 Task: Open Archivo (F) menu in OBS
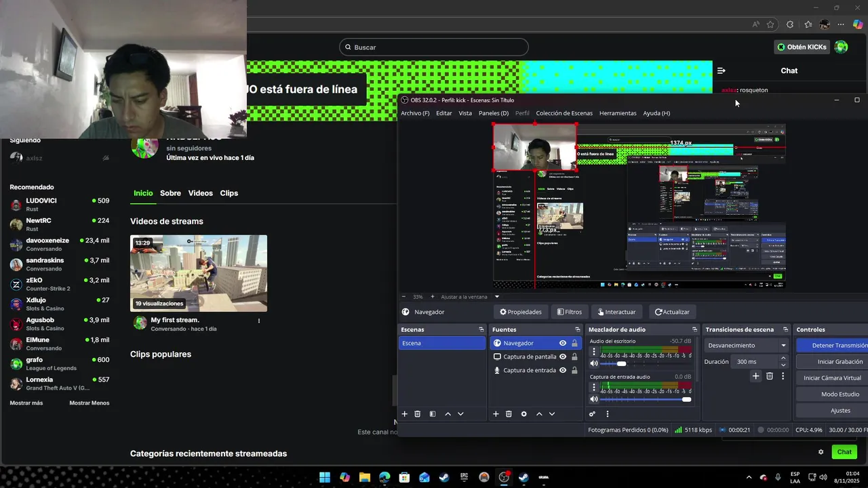pos(415,113)
